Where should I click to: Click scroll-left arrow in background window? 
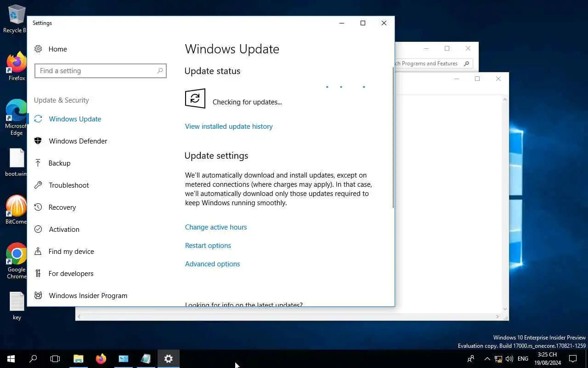[x=79, y=316]
